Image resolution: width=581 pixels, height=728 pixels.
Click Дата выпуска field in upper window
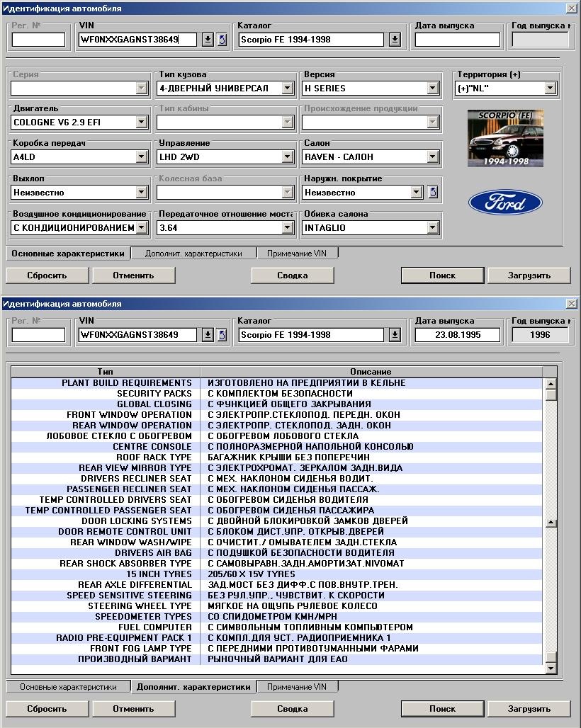tap(458, 40)
